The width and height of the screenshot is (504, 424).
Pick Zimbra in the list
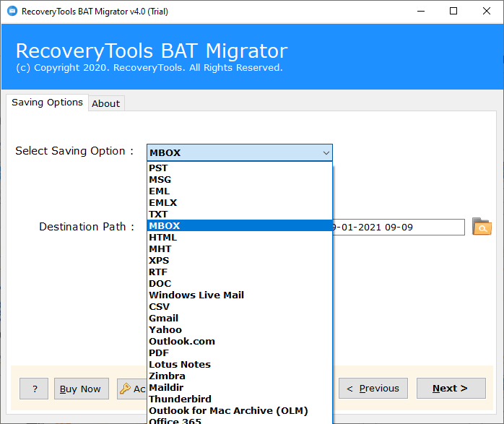[240, 376]
